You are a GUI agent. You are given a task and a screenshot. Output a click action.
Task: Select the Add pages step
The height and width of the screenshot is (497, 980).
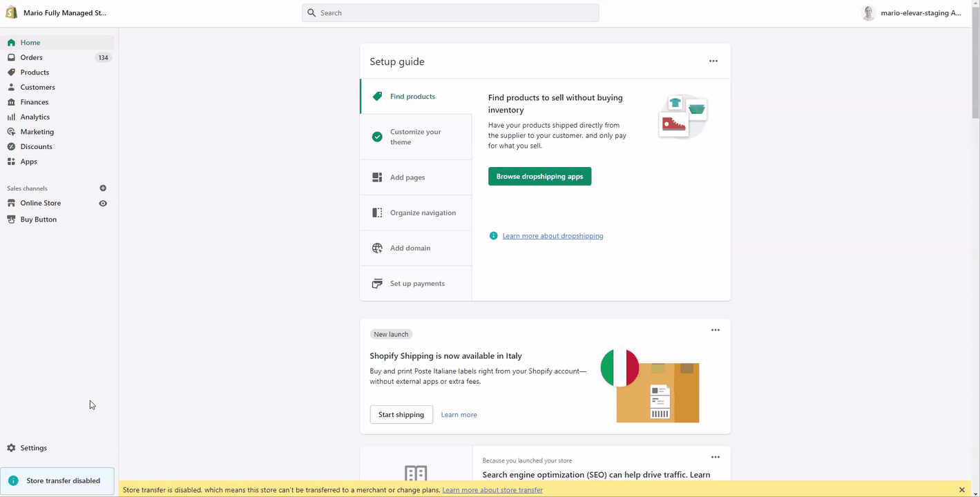[x=416, y=177]
